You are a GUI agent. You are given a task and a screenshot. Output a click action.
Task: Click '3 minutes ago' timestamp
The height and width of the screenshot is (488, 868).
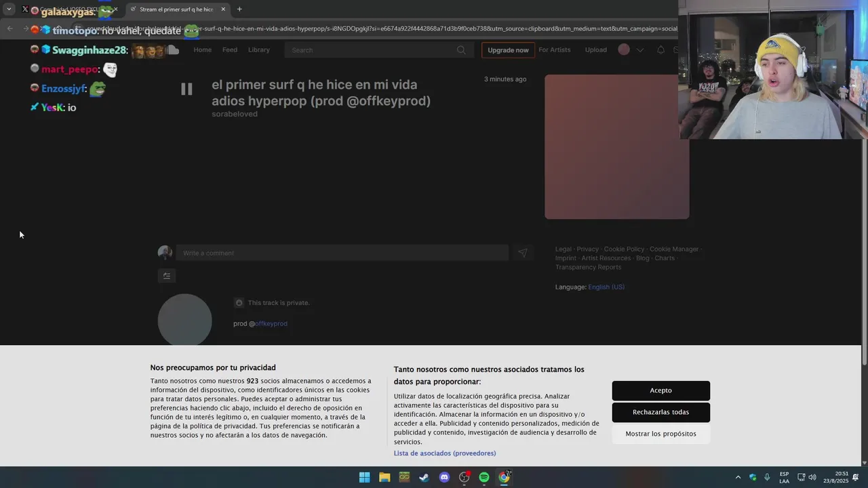click(505, 79)
